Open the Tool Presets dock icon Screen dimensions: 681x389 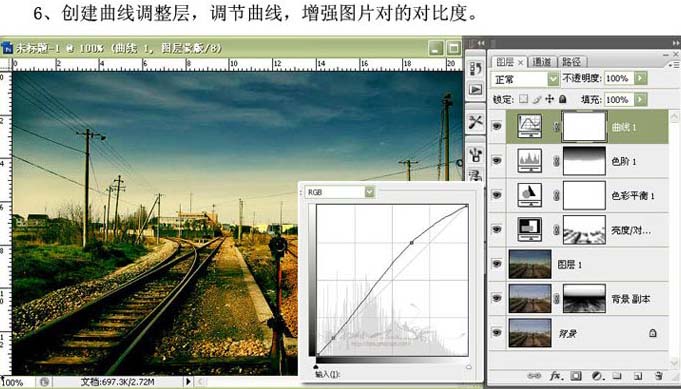[476, 122]
